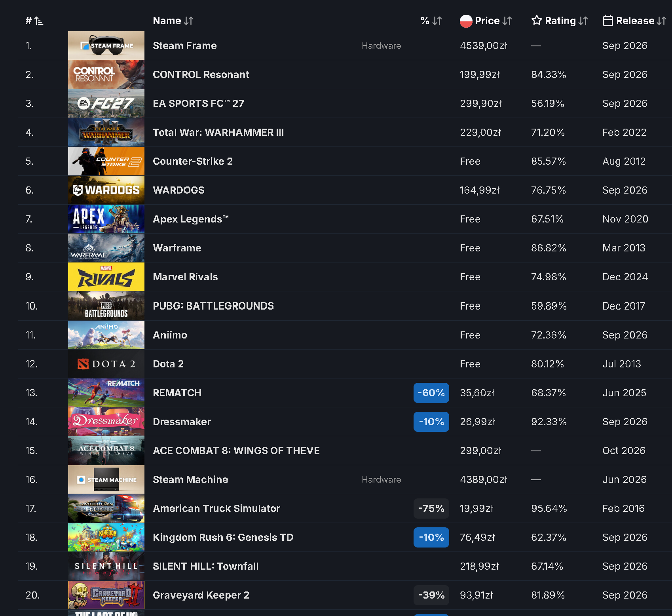Open the PUBG: BATTLEGROUNDS cover image

coord(106,306)
